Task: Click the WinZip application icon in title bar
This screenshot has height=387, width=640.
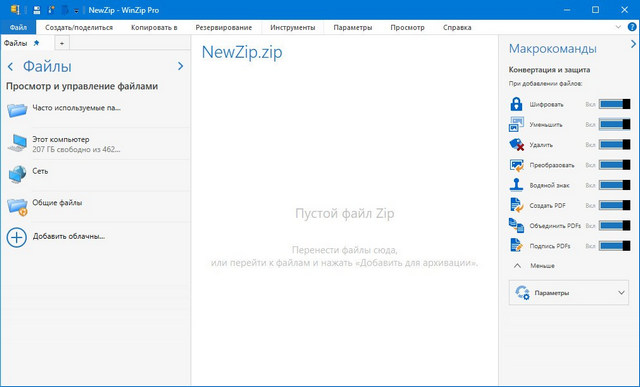Action: point(15,10)
